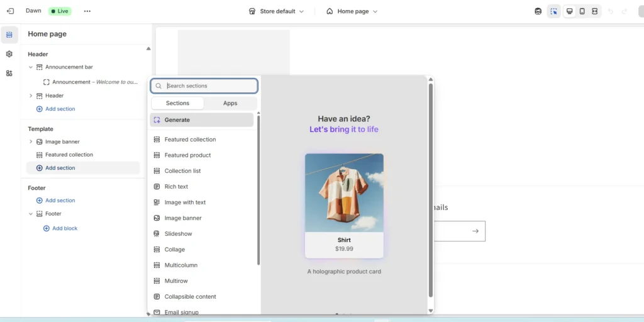
Task: Click the Search sections input field
Action: 209,86
